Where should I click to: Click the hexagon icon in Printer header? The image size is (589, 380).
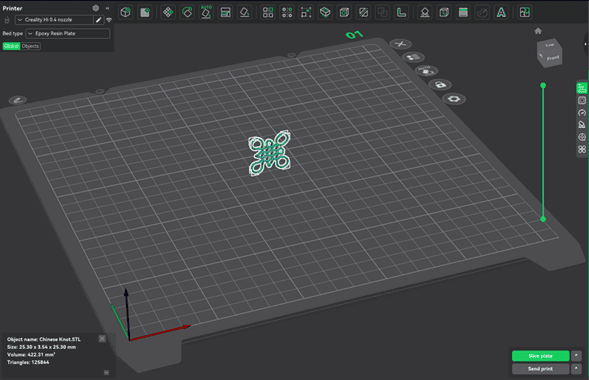coord(96,8)
